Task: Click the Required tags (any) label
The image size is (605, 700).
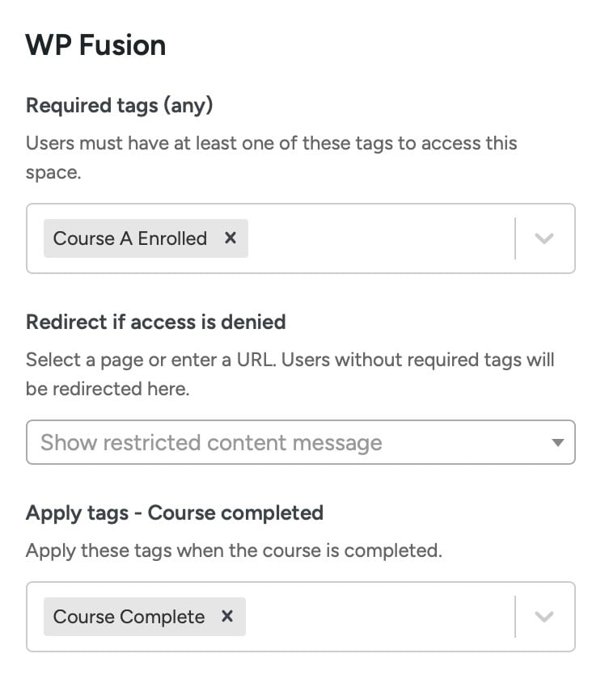Action: 119,105
